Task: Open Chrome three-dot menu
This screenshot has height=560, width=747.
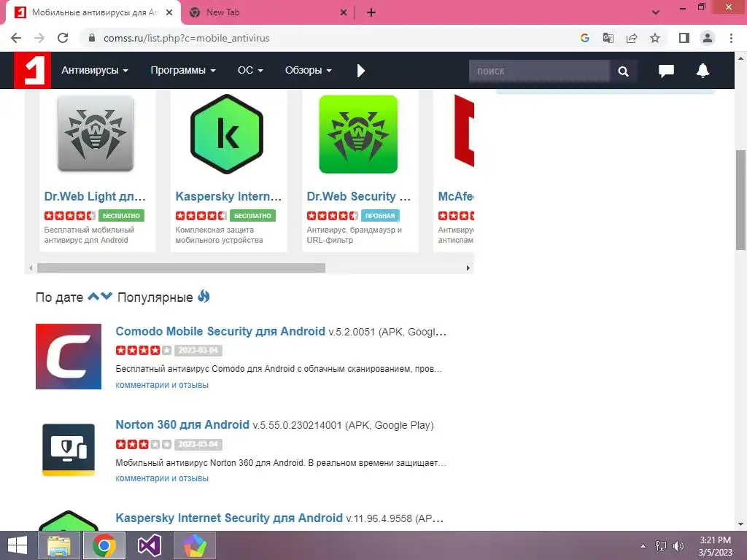Action: [731, 38]
